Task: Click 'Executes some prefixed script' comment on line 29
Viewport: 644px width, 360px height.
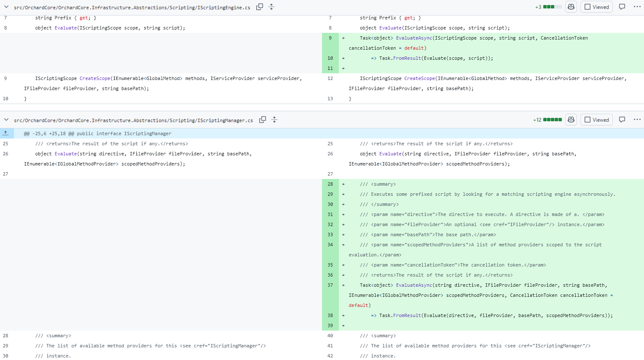Action: pos(488,194)
